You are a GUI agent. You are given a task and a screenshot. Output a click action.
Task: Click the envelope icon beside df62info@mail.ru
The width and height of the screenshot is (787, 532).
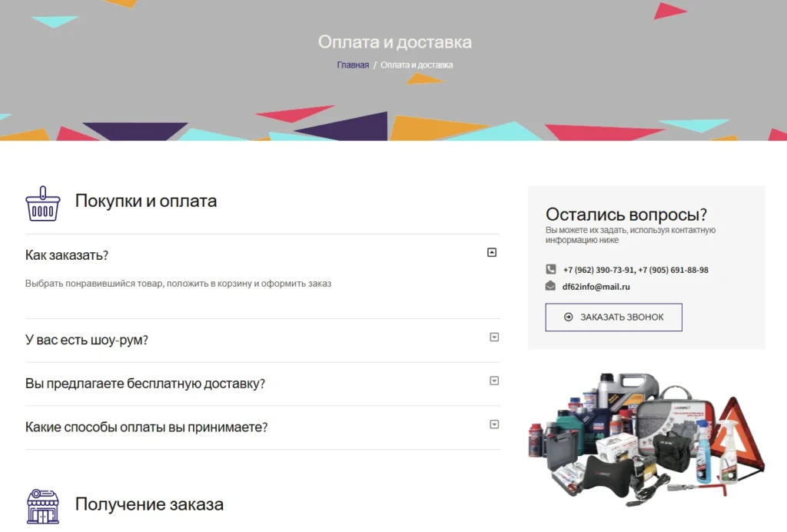(550, 286)
